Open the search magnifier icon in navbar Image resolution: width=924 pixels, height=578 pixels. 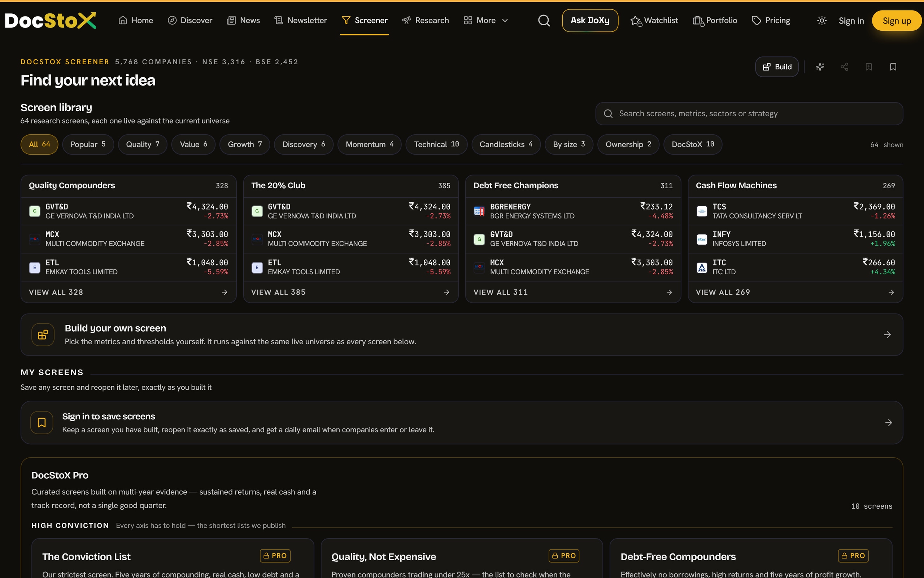(544, 21)
